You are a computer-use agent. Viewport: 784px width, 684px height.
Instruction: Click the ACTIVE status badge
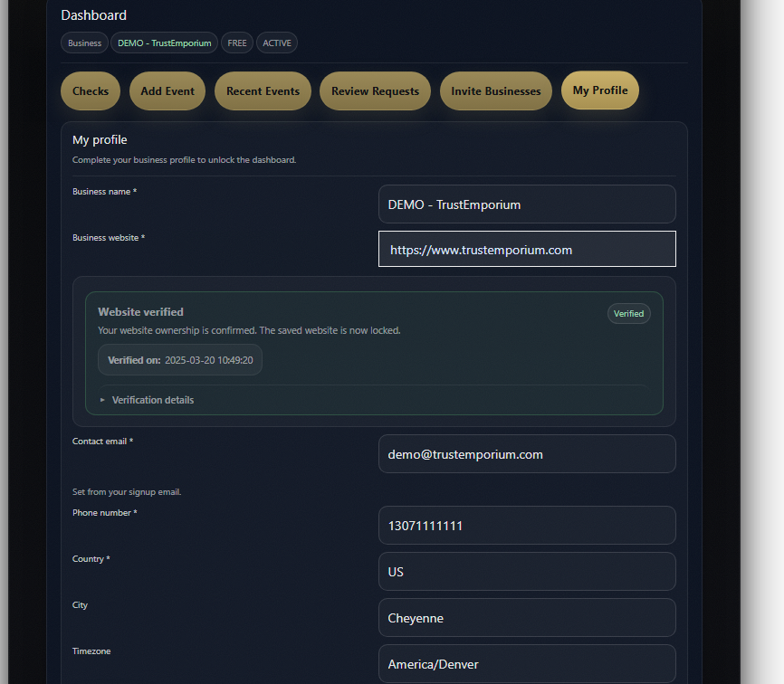(x=277, y=43)
